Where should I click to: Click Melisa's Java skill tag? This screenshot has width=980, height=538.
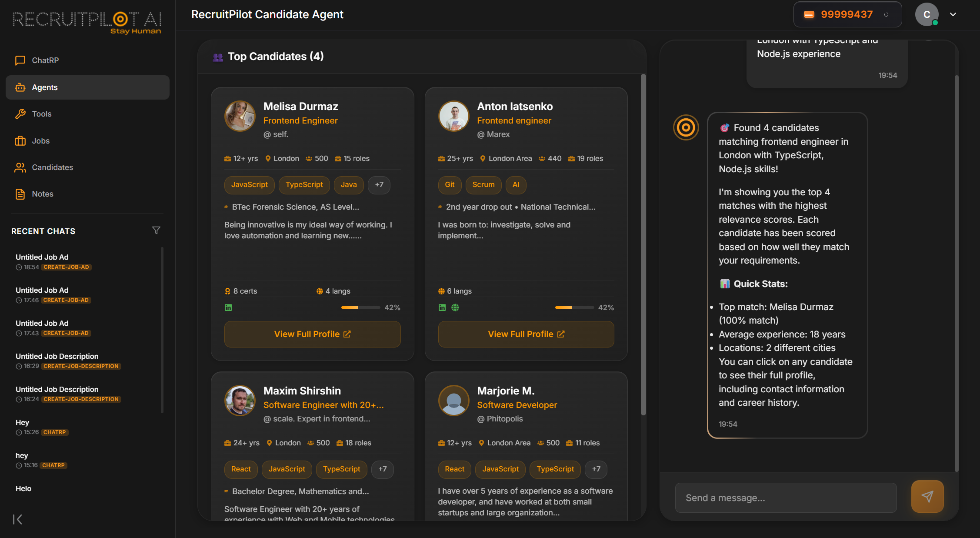pyautogui.click(x=349, y=185)
